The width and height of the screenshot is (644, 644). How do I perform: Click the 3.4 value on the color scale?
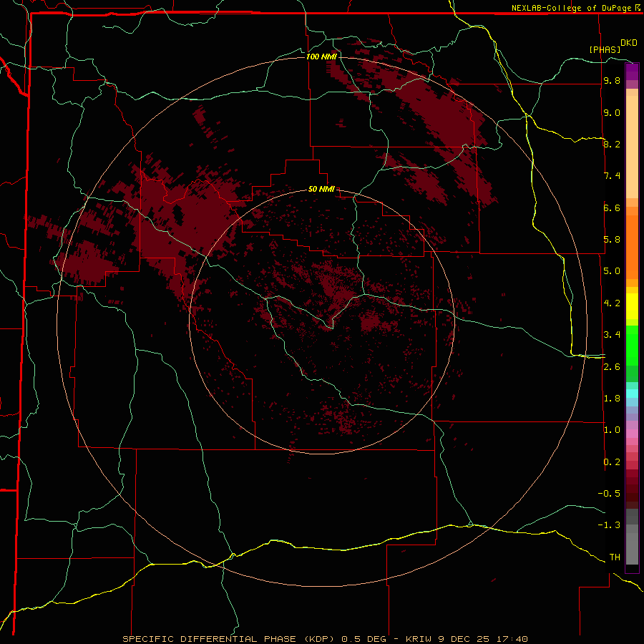point(612,335)
